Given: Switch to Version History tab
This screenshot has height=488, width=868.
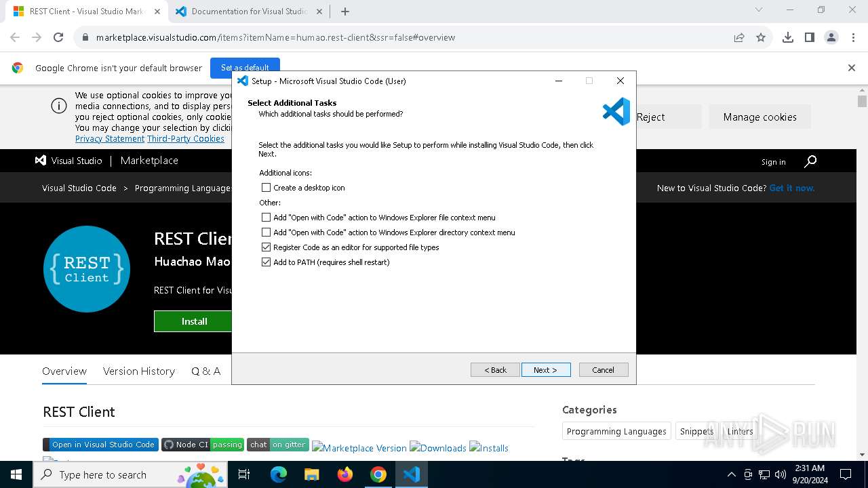Looking at the screenshot, I should tap(139, 371).
